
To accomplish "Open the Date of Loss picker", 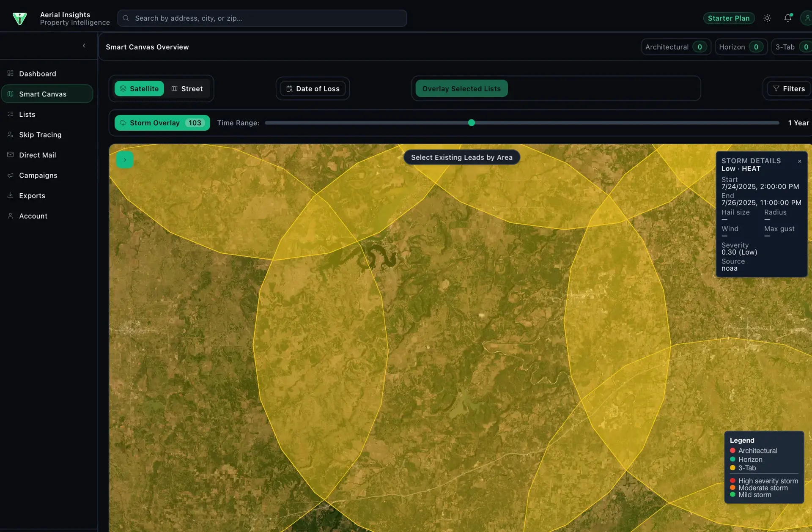I will point(313,88).
